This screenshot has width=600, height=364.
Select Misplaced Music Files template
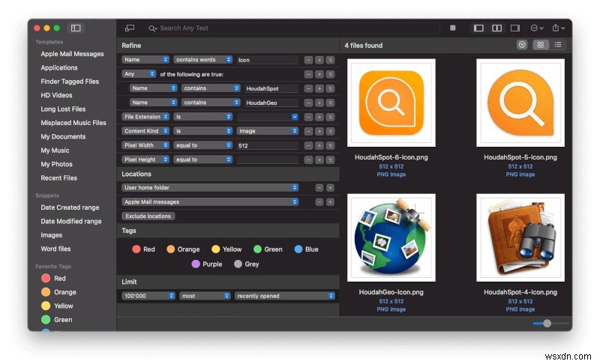(73, 123)
